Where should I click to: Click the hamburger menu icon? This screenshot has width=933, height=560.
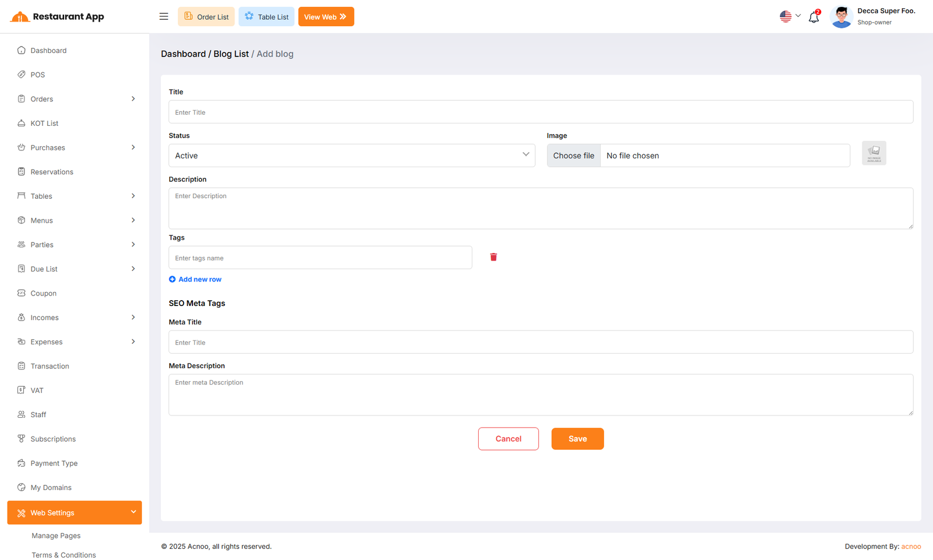[164, 16]
